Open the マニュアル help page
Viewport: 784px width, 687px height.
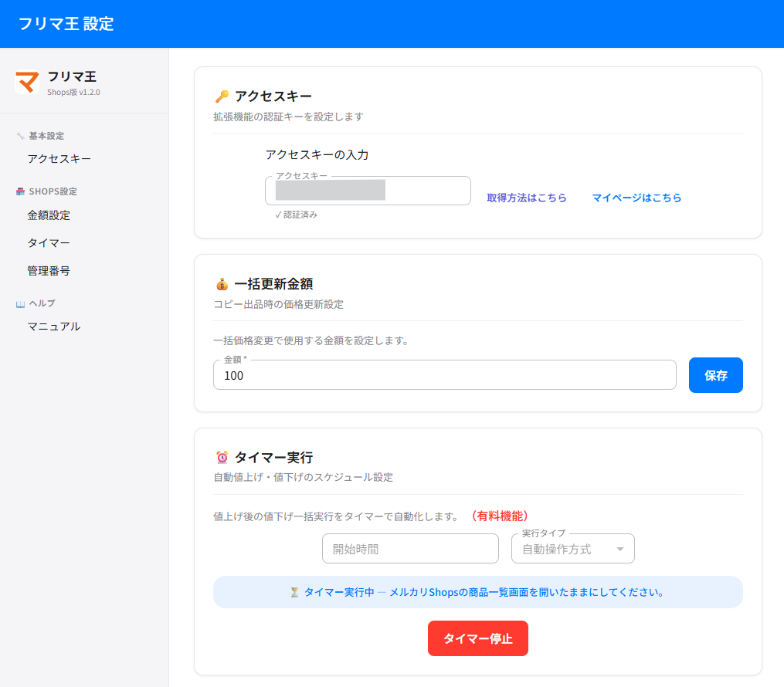tap(54, 327)
